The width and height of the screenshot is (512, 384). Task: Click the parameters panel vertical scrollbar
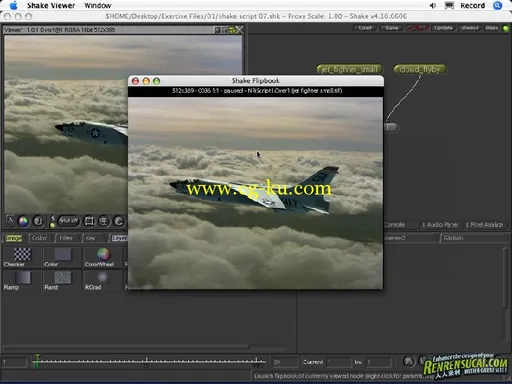pos(505,278)
